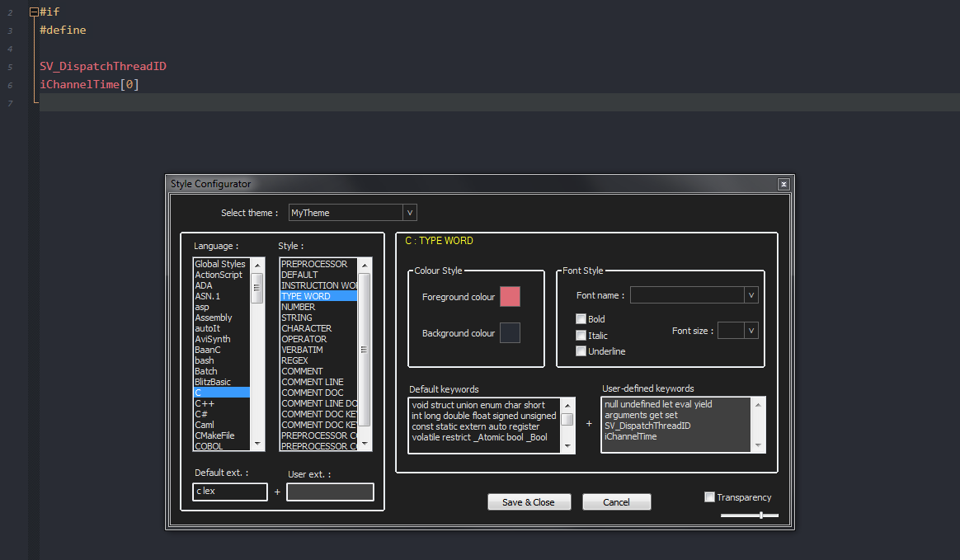Open the Background colour swatch
The image size is (960, 560).
point(510,333)
